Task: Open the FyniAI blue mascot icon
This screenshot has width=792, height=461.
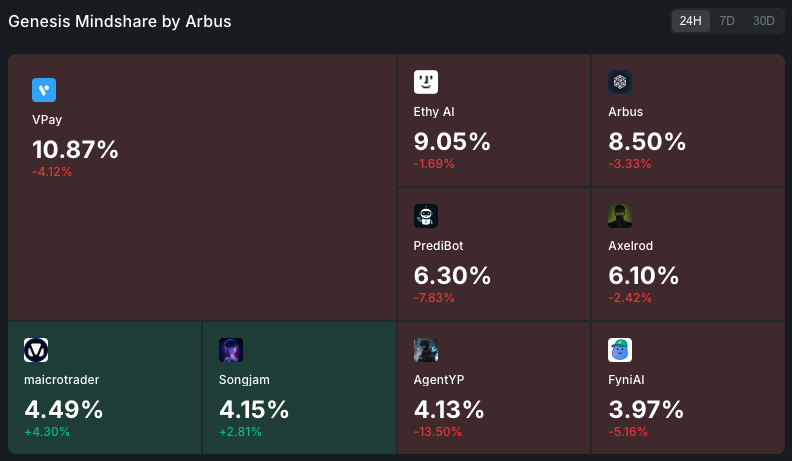Action: pyautogui.click(x=620, y=350)
